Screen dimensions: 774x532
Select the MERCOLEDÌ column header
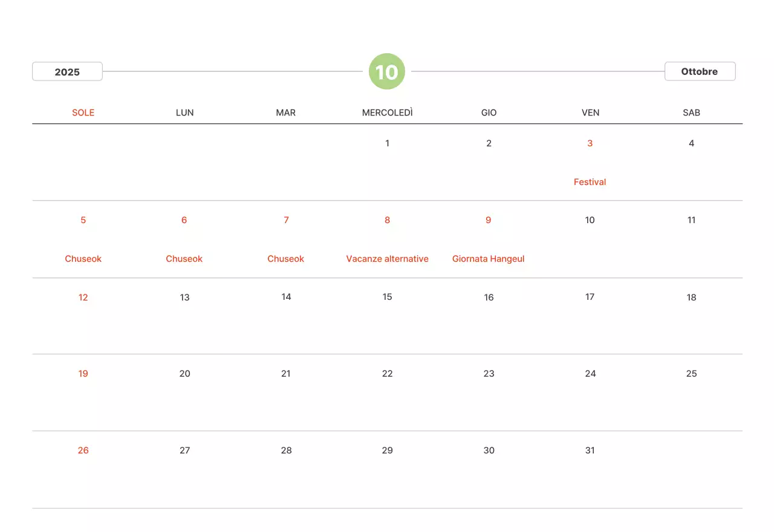[387, 112]
